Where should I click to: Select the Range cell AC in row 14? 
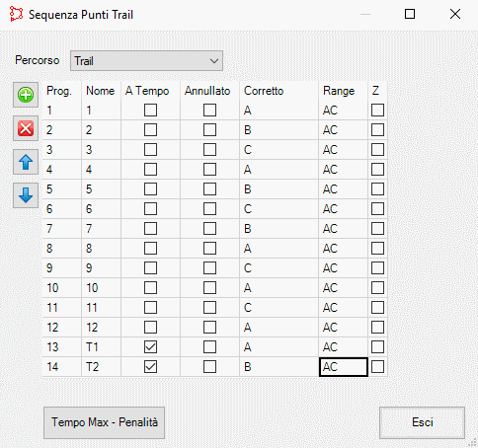click(344, 367)
